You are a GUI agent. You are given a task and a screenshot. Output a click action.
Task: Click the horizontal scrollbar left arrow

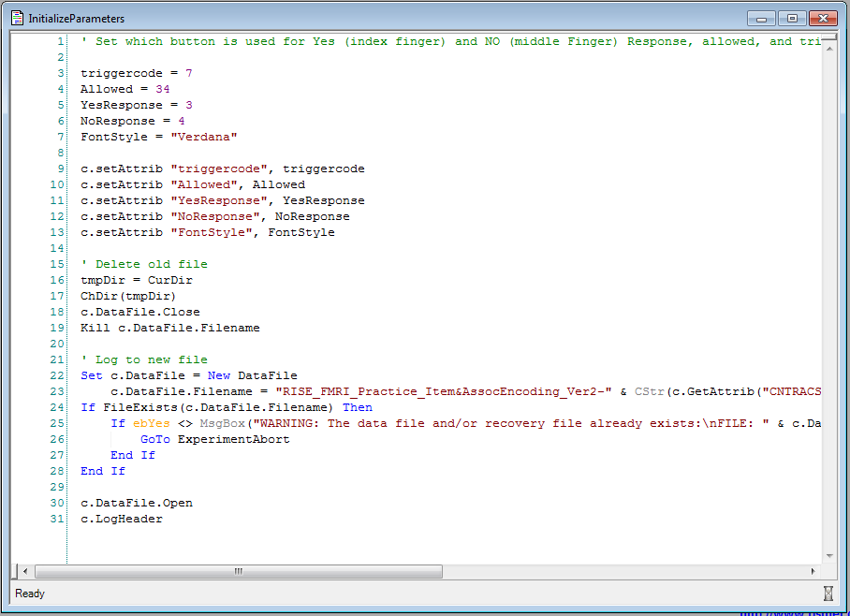[25, 571]
